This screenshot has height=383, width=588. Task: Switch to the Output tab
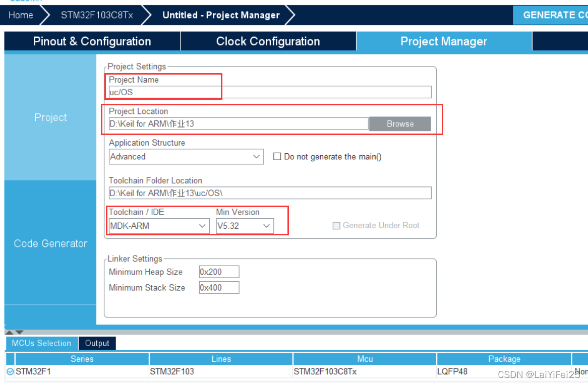[x=97, y=343]
